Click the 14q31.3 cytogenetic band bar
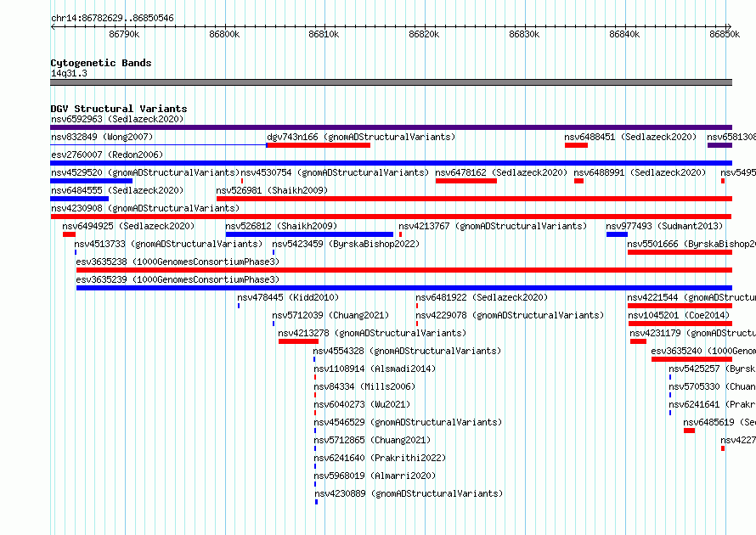This screenshot has width=756, height=535. 391,82
